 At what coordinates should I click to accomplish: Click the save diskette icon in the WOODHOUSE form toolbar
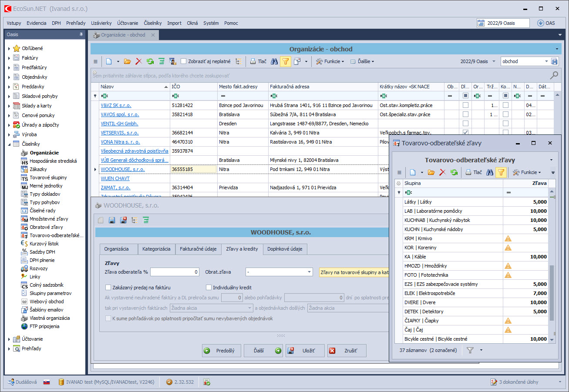click(x=111, y=220)
